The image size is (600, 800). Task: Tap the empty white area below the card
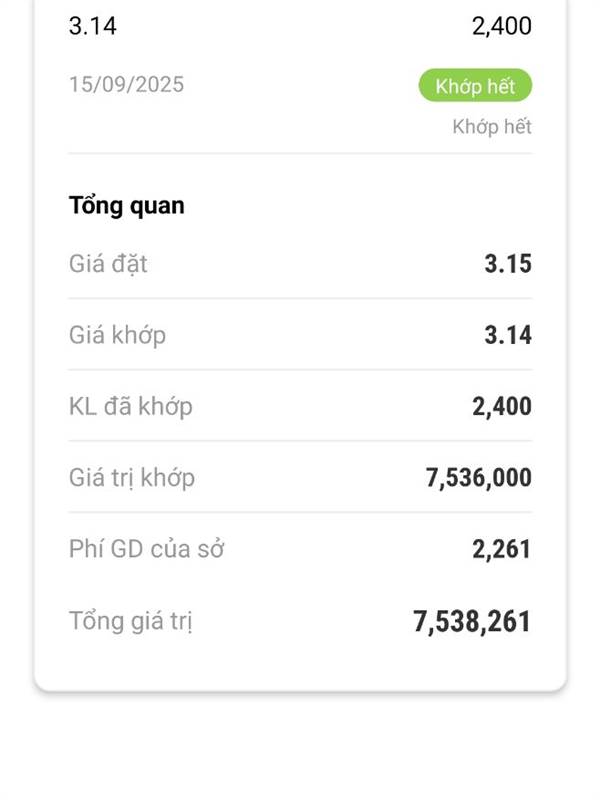[x=300, y=748]
